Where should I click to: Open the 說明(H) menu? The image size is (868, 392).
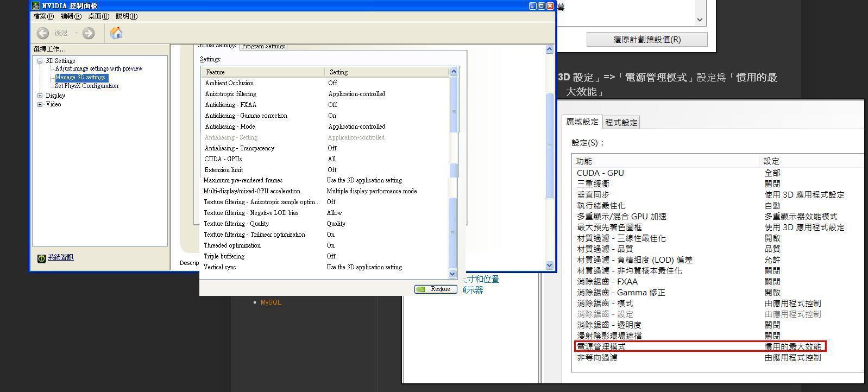(127, 16)
